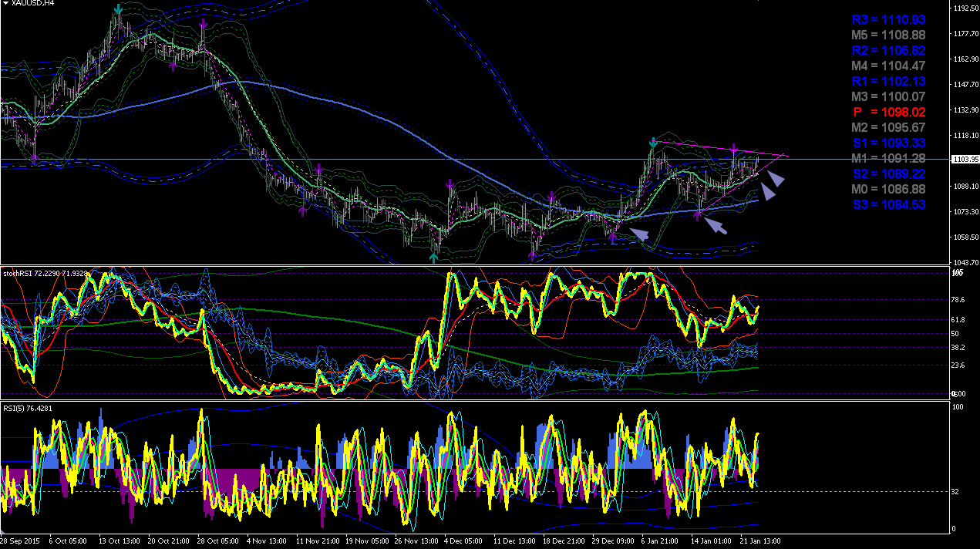
Task: Select 1088.10 on the price axis
Action: [965, 186]
